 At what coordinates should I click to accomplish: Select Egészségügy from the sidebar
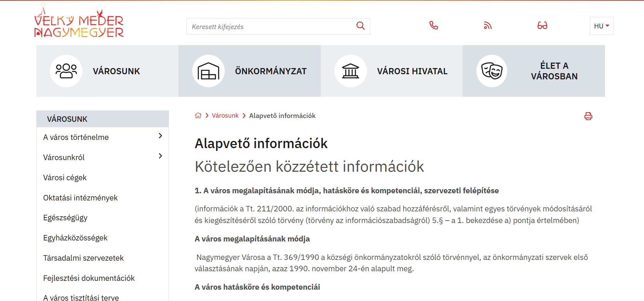coord(65,218)
